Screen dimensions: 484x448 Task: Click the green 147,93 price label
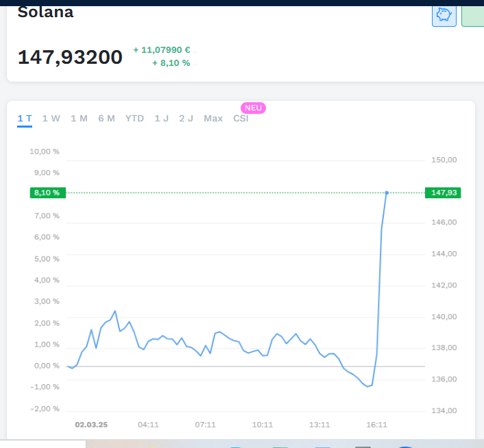[444, 193]
